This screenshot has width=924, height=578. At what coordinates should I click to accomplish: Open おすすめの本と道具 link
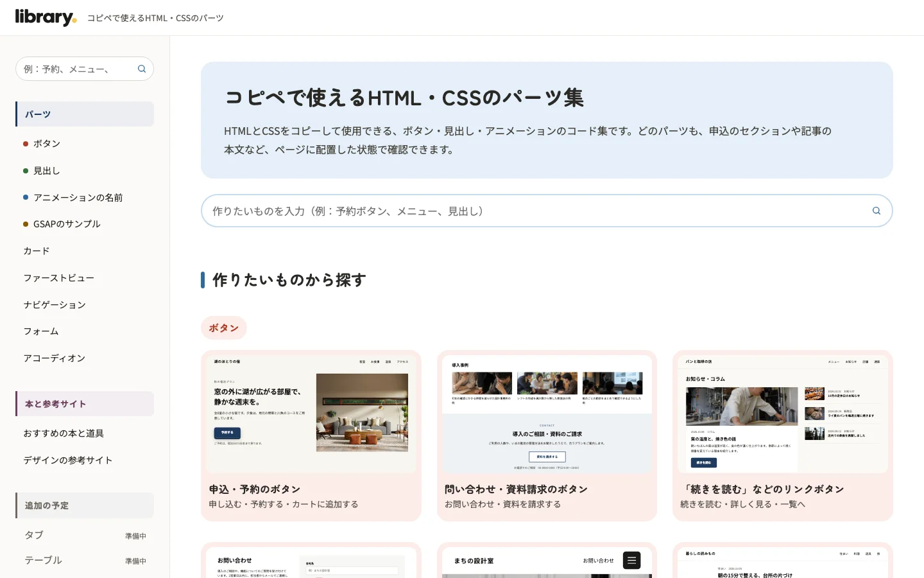tap(64, 433)
